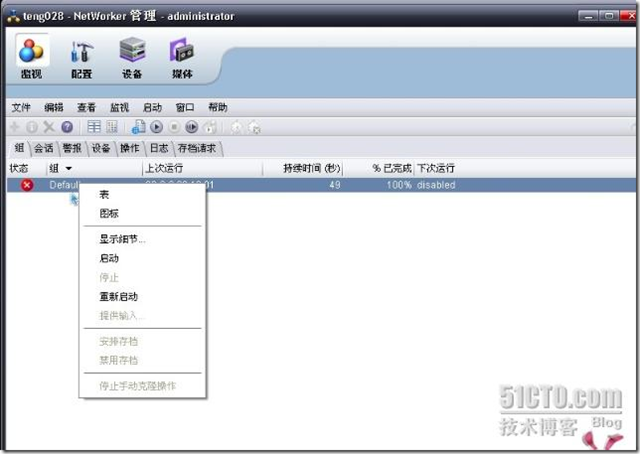Open the 文件 (File) menu

tap(21, 107)
